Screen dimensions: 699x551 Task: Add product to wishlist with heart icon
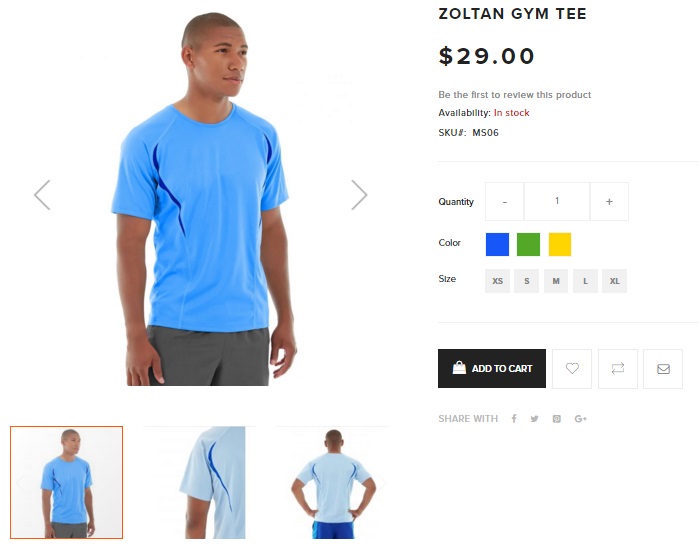[572, 369]
